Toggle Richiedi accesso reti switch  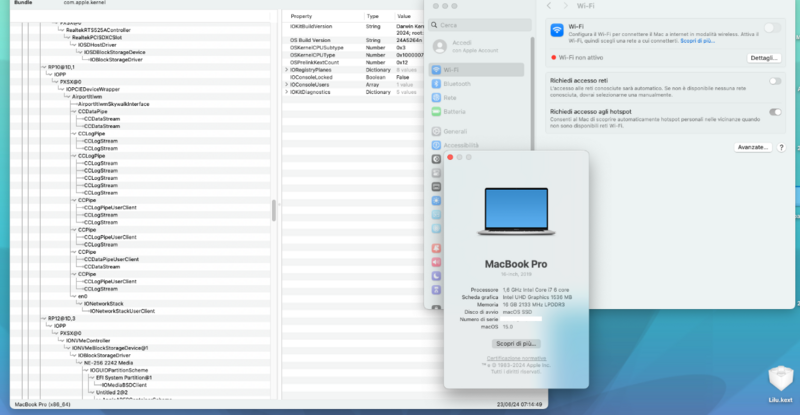[x=774, y=80]
